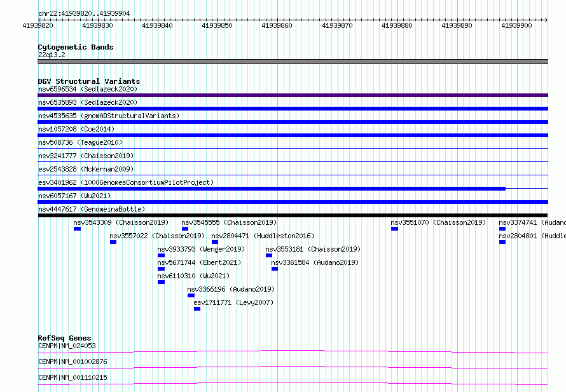Click nsv3241777 (Chaisson2019) label
This screenshot has width=566, height=392.
click(x=86, y=156)
